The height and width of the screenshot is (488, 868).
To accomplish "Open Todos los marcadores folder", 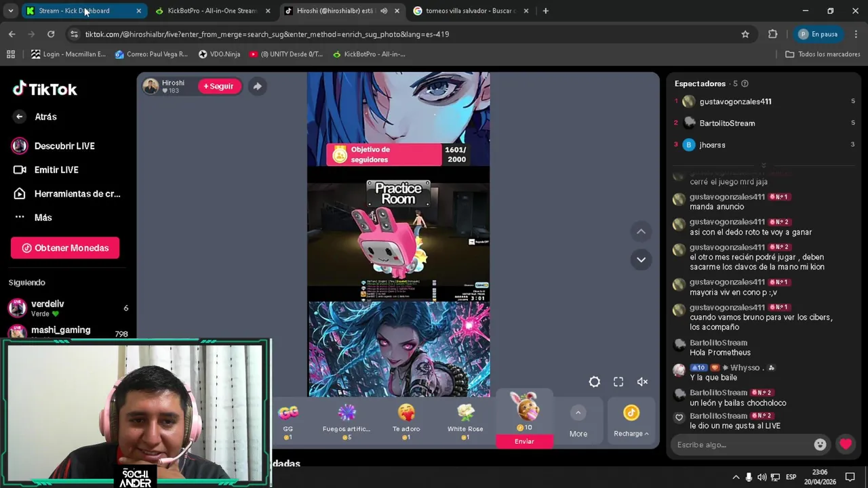I will coord(823,54).
